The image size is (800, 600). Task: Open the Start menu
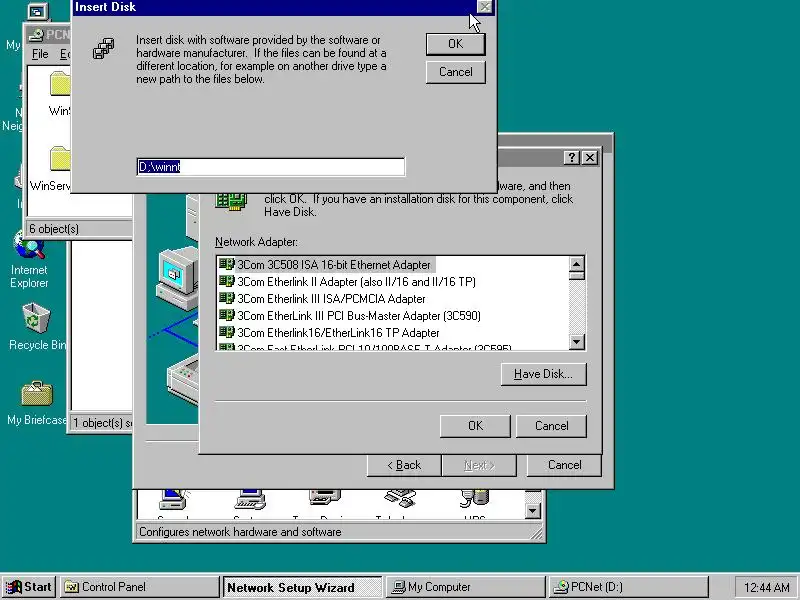(29, 587)
